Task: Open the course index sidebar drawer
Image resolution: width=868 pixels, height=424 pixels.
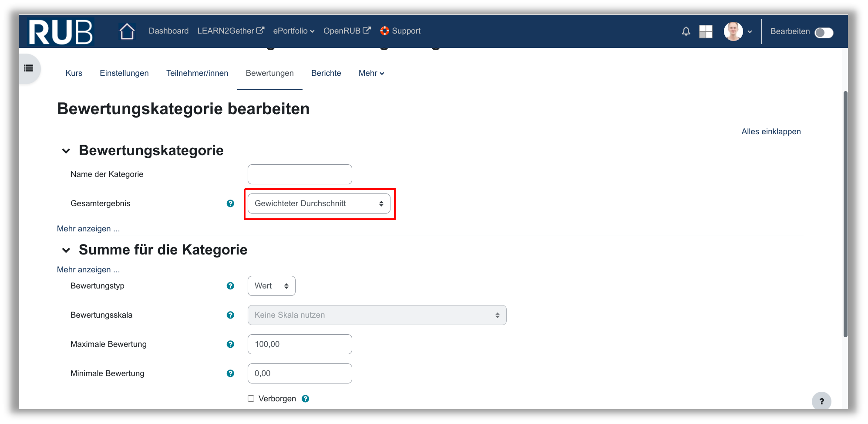Action: point(29,68)
